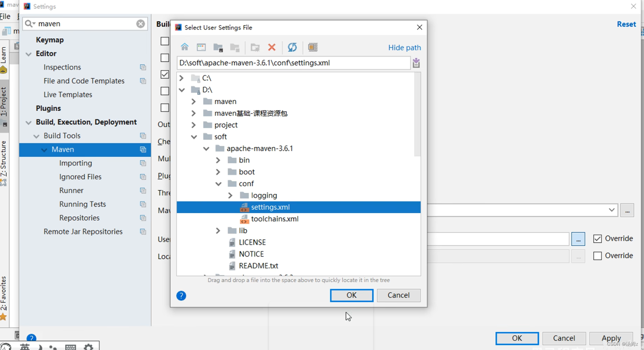Viewport: 644px width, 350px height.
Task: Click project-level icon beside File and Code Templates
Action: [x=143, y=81]
